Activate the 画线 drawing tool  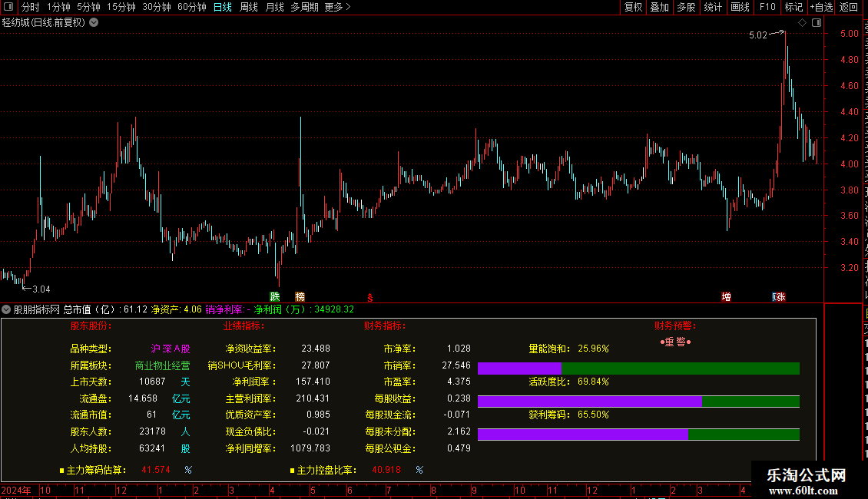[740, 7]
